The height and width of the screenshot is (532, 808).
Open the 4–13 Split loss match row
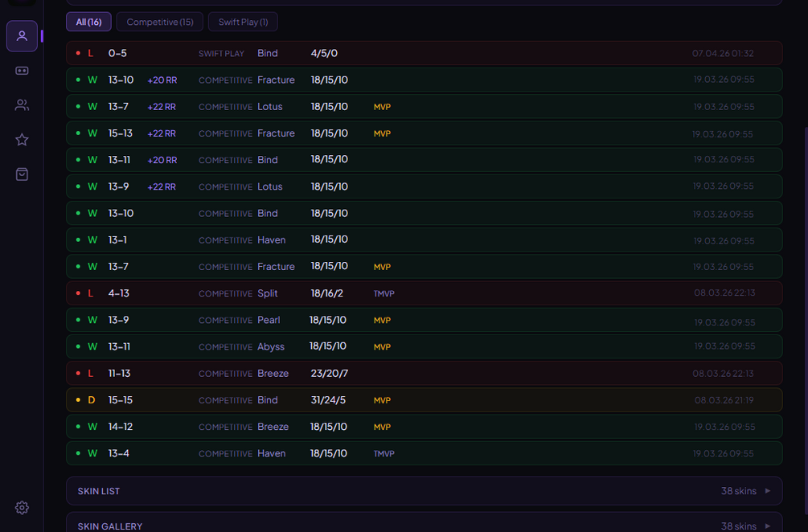pos(424,293)
